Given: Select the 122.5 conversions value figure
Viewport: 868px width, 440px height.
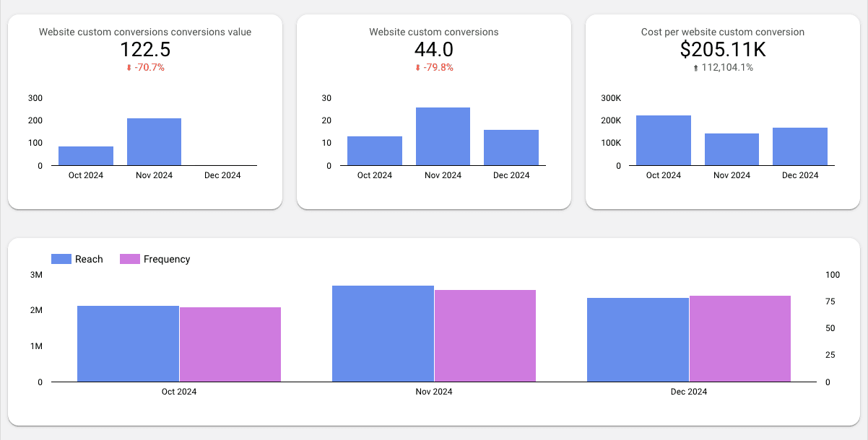Looking at the screenshot, I should point(145,50).
